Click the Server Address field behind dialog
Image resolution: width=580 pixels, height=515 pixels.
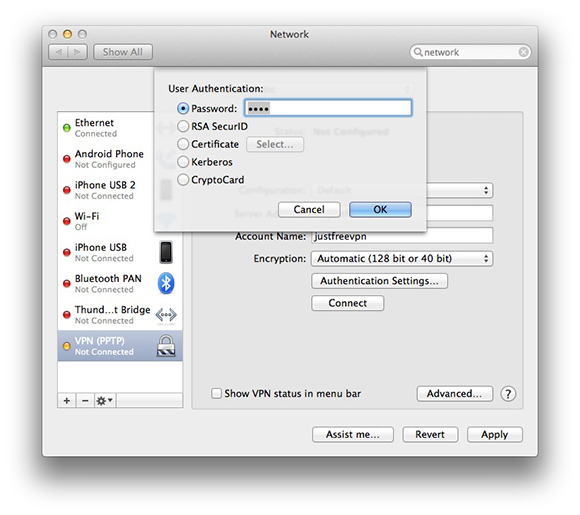460,213
